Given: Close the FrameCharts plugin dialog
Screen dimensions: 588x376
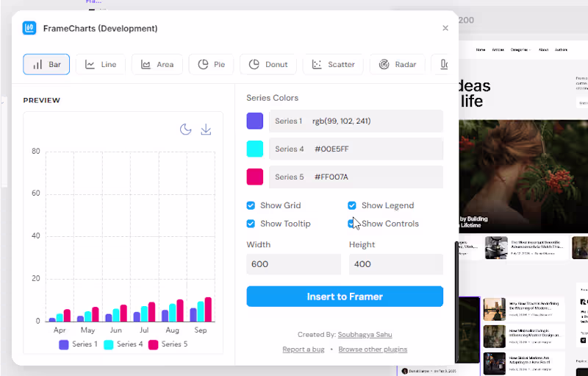Looking at the screenshot, I should [x=445, y=28].
